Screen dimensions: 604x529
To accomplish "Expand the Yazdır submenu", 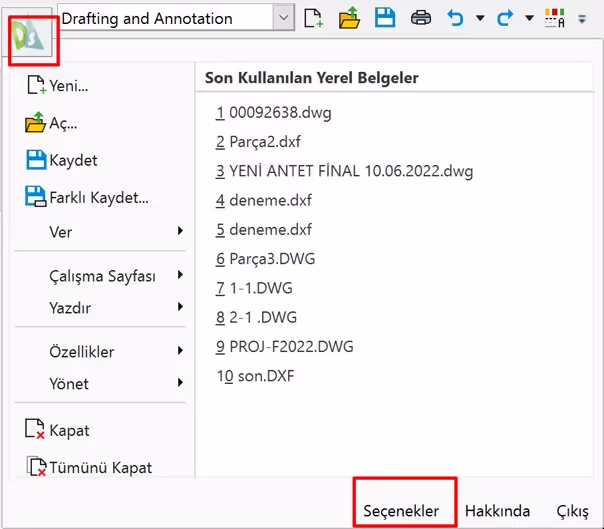I will [100, 308].
